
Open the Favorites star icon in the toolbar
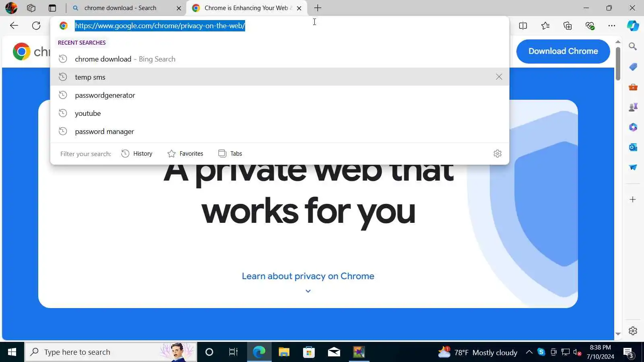pyautogui.click(x=545, y=26)
